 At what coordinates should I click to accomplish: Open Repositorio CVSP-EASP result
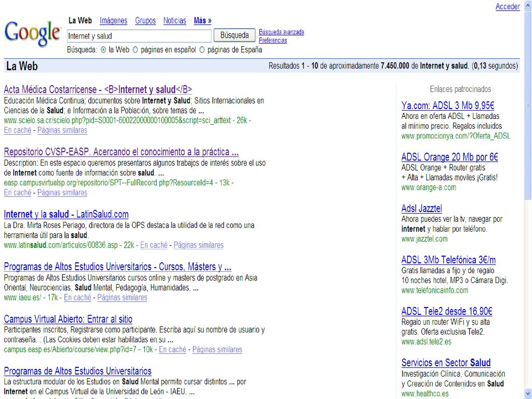click(121, 152)
